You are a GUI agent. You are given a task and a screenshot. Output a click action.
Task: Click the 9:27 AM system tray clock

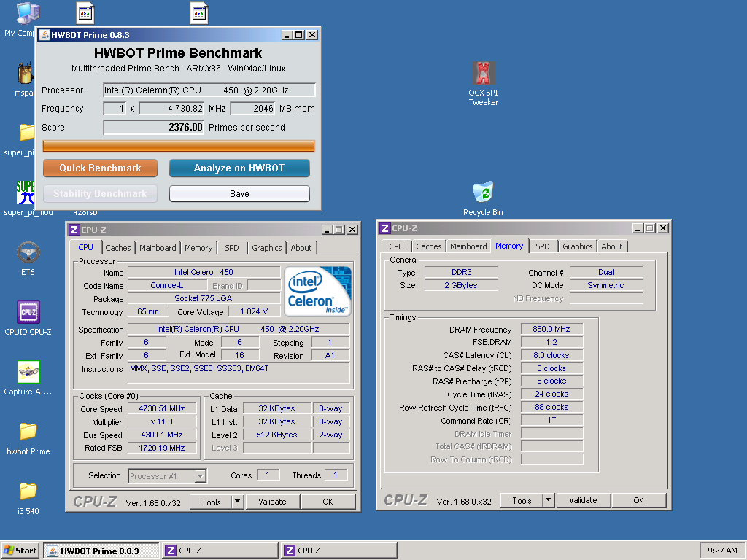click(722, 551)
